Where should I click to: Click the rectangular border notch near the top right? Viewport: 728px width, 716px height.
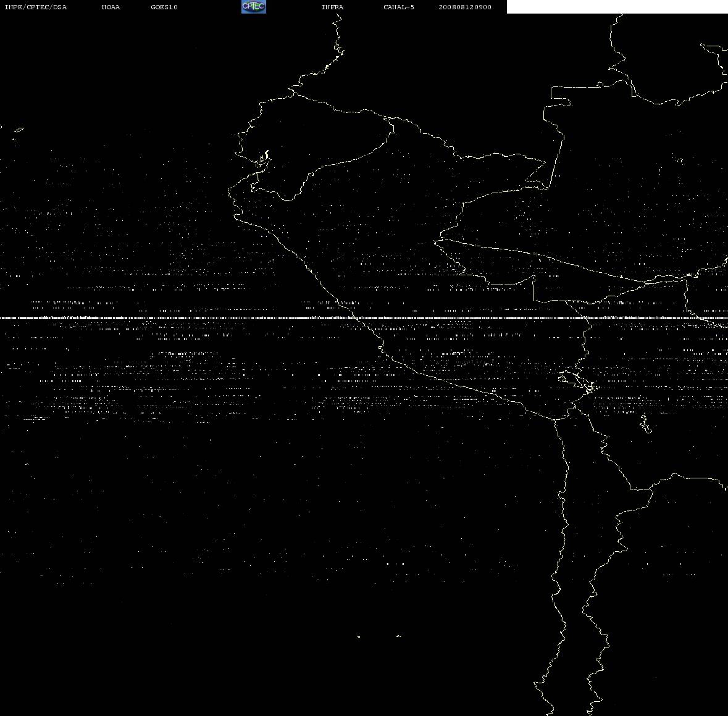[561, 96]
